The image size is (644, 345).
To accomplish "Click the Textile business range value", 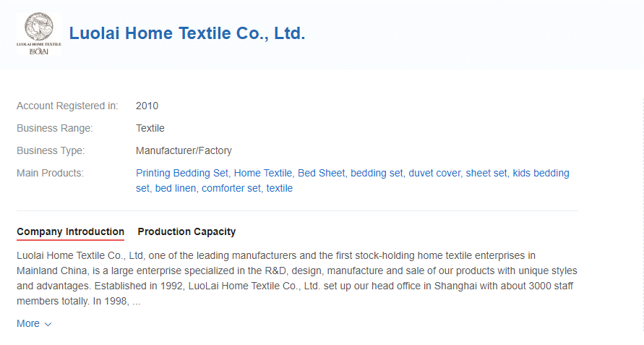I will click(150, 128).
